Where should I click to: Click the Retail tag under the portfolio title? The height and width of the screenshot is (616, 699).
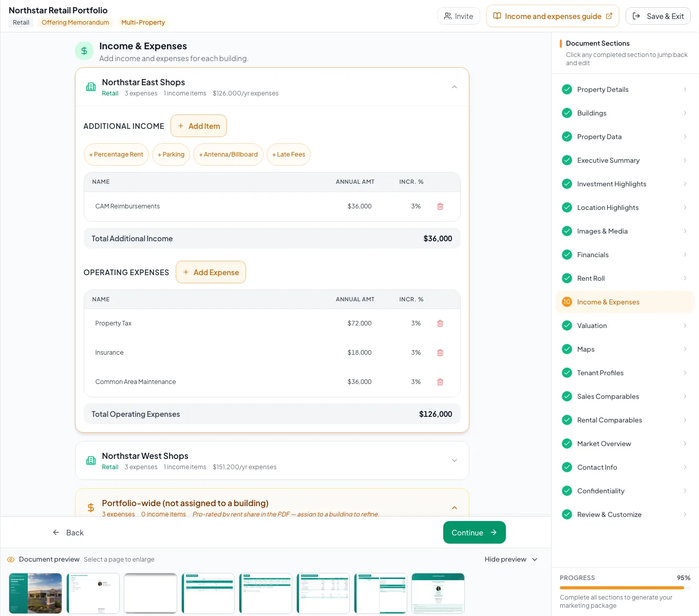pyautogui.click(x=21, y=23)
